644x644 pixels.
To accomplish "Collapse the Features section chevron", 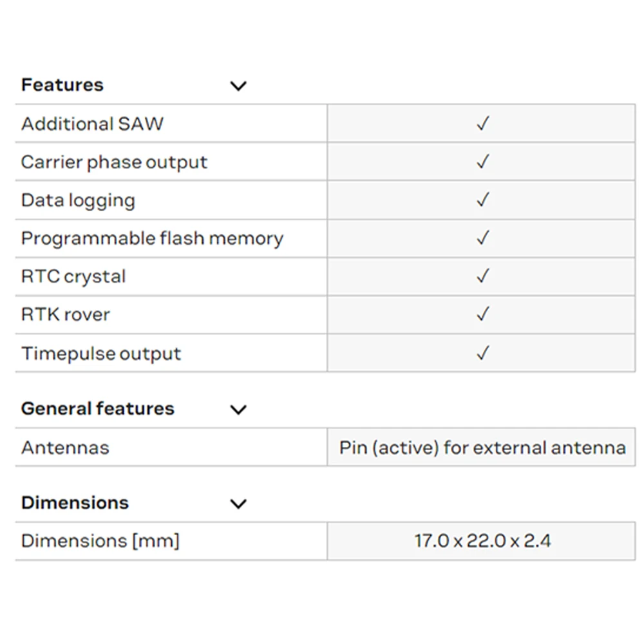I will pyautogui.click(x=238, y=86).
